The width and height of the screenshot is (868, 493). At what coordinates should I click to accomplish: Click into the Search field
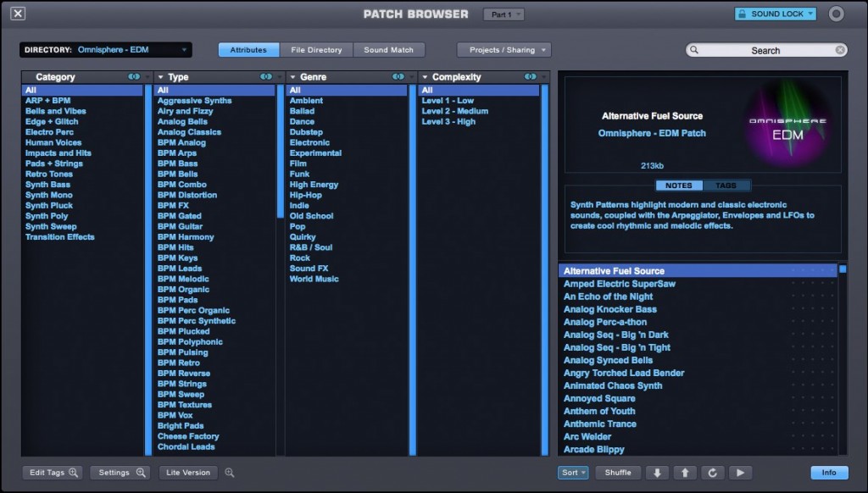[766, 50]
